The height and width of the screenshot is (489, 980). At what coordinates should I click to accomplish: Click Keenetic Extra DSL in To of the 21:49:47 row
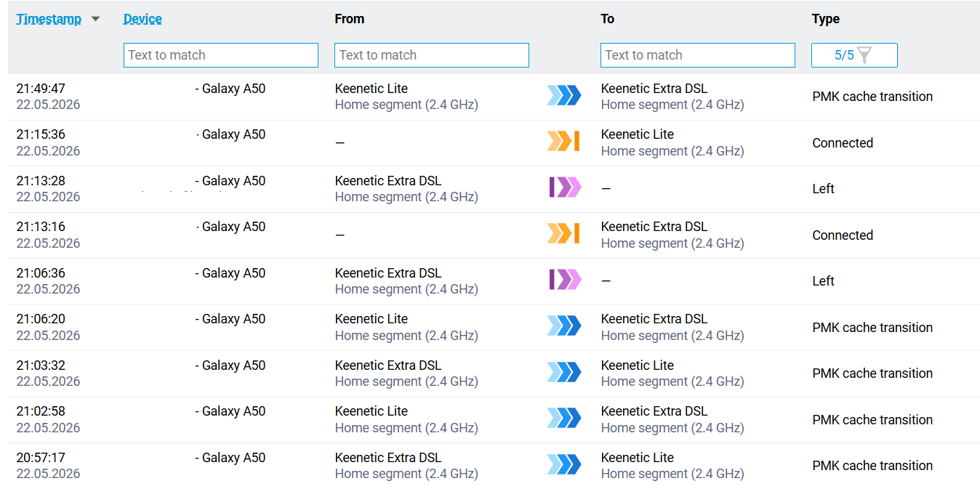click(654, 89)
